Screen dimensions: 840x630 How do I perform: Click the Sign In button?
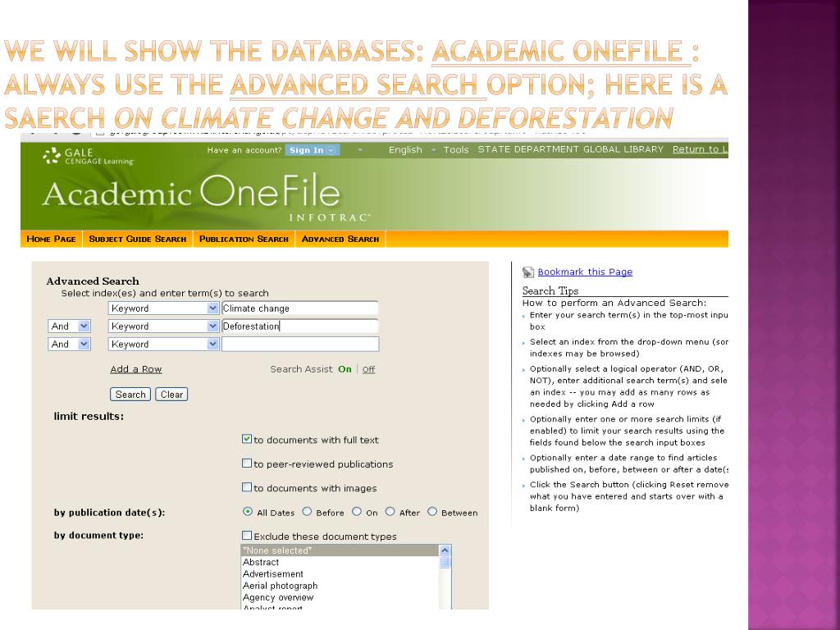click(312, 150)
